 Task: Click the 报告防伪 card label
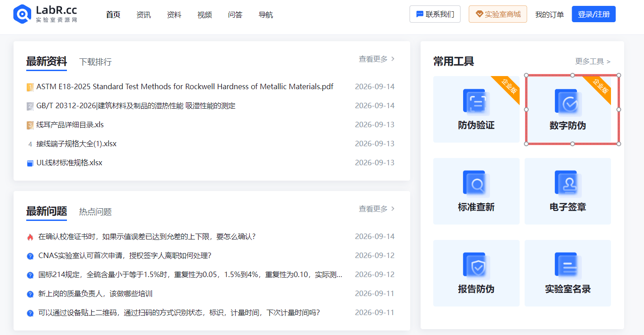[476, 289]
